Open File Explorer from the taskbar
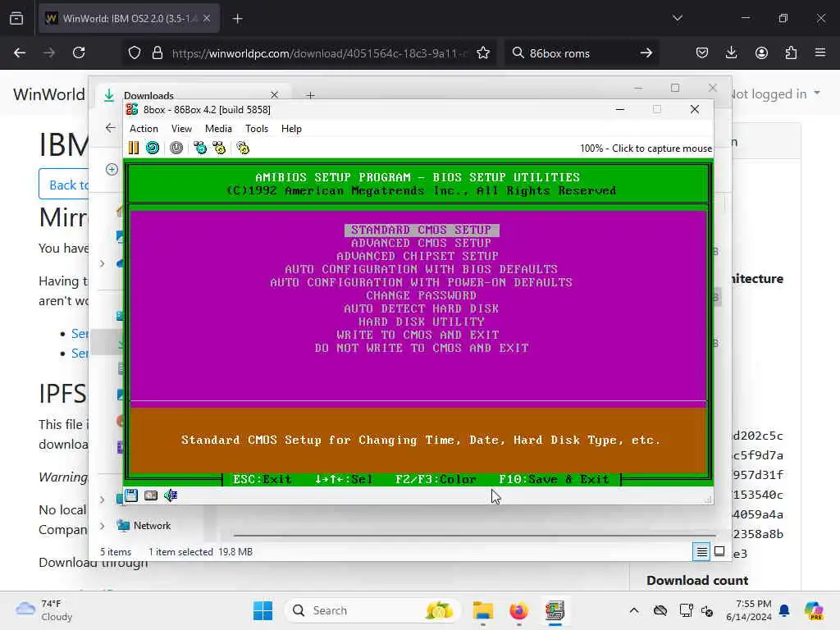 (482, 610)
